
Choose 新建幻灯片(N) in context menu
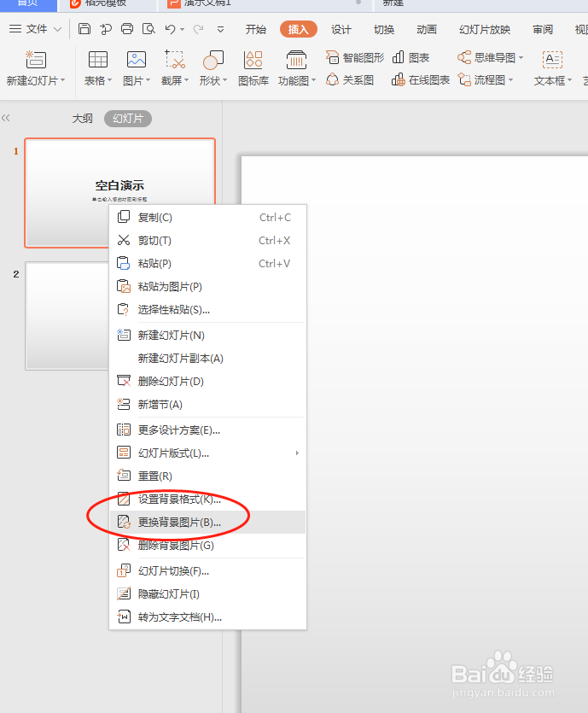click(x=207, y=336)
